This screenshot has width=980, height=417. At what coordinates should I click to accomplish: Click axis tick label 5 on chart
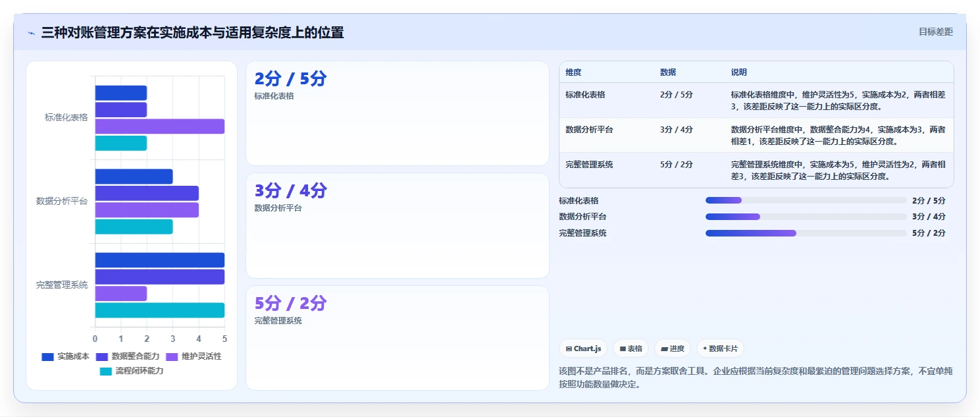(224, 339)
